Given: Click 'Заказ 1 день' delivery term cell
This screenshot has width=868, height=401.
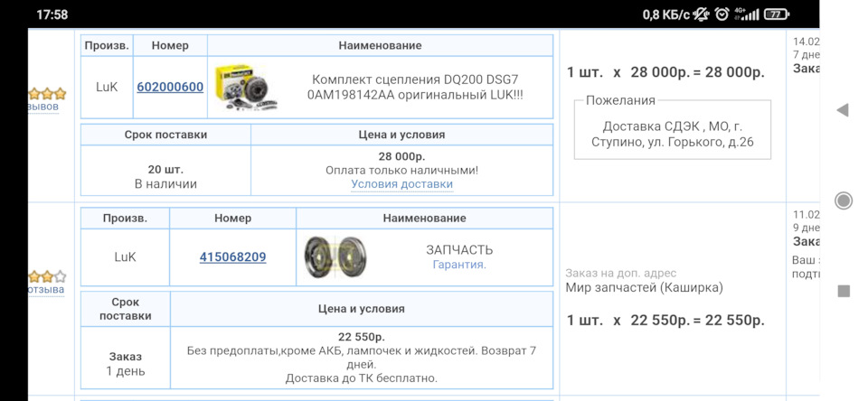Looking at the screenshot, I should tap(126, 358).
